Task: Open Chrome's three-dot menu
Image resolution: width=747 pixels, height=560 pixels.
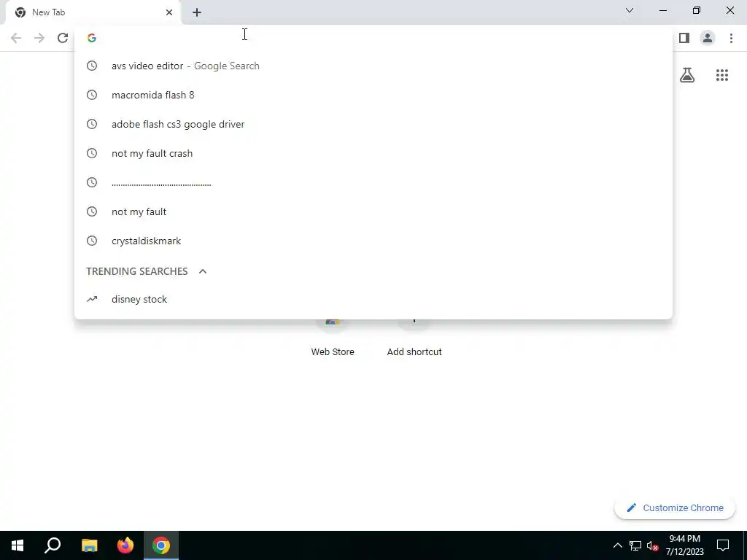Action: pyautogui.click(x=731, y=38)
